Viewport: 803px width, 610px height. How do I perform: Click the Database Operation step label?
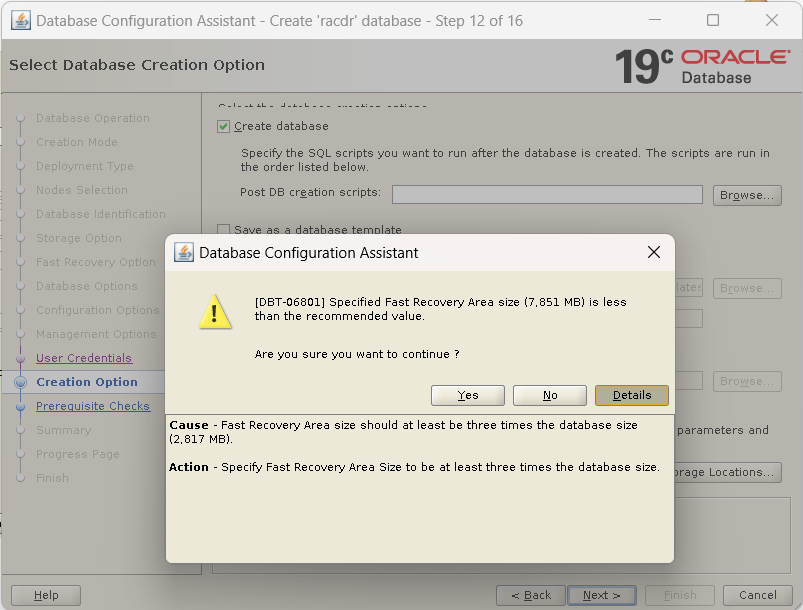pos(93,118)
